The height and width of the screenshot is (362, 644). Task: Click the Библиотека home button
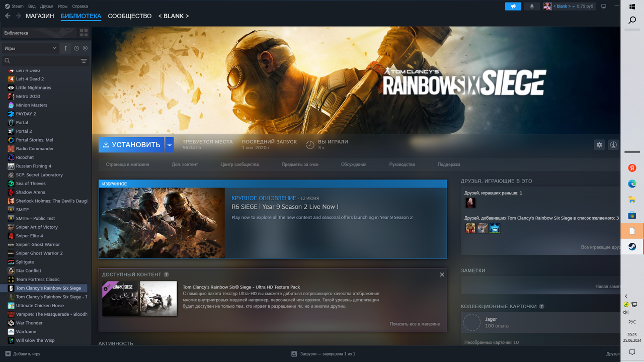[x=39, y=33]
